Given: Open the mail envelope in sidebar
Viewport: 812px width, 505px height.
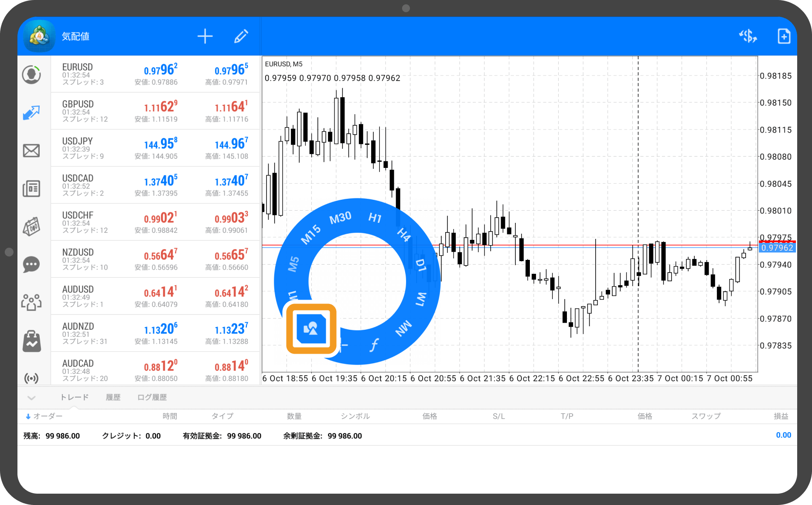Looking at the screenshot, I should click(31, 151).
